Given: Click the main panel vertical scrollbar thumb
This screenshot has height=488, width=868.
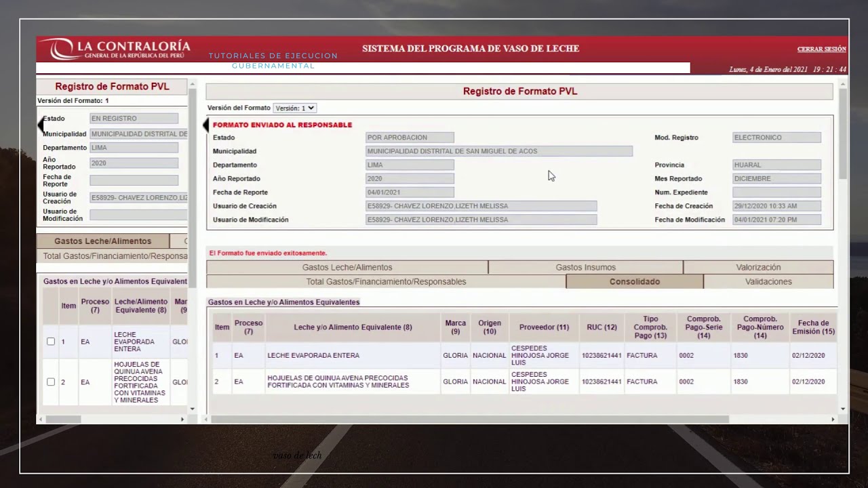Looking at the screenshot, I should 843,133.
